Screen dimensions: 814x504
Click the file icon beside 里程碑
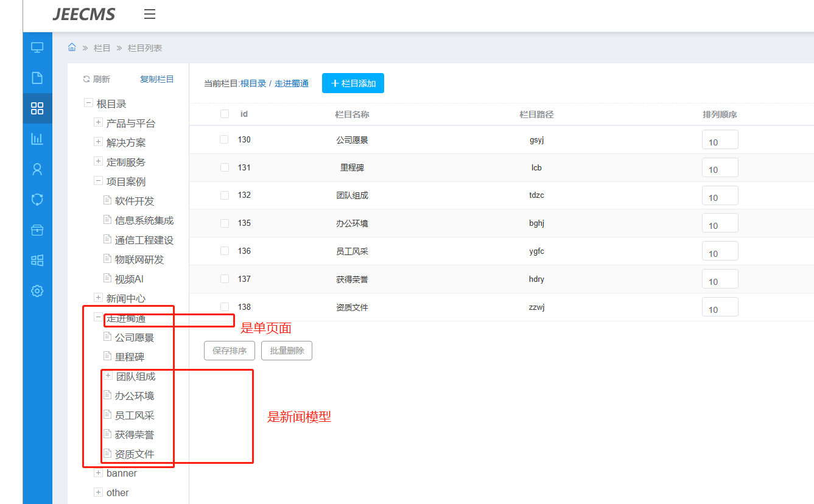tap(108, 356)
